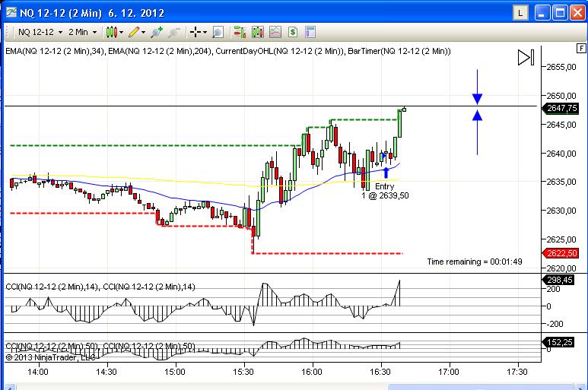The width and height of the screenshot is (588, 390).
Task: Minimize the NQ 12-12 chart window
Action: pyautogui.click(x=542, y=13)
